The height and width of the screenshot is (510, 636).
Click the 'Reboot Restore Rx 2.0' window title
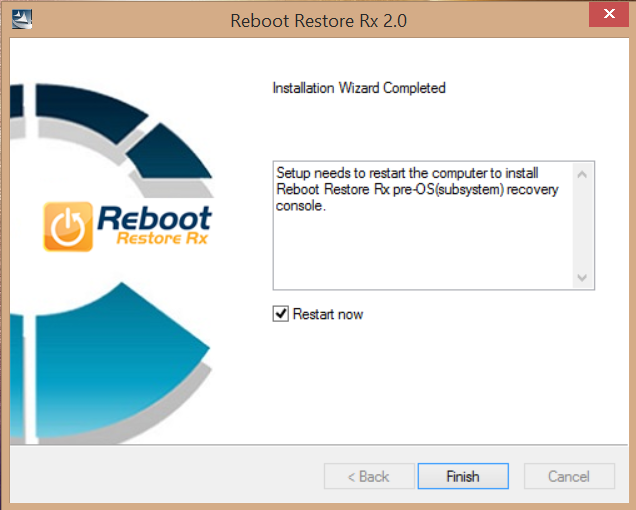318,21
